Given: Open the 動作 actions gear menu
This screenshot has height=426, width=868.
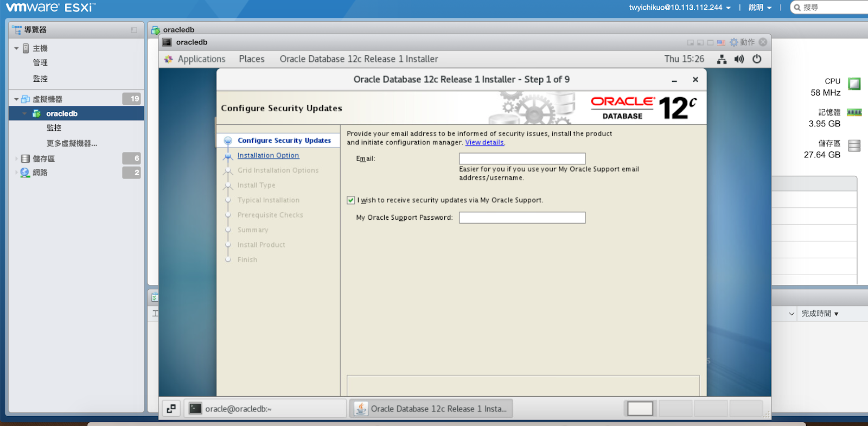Looking at the screenshot, I should (742, 42).
